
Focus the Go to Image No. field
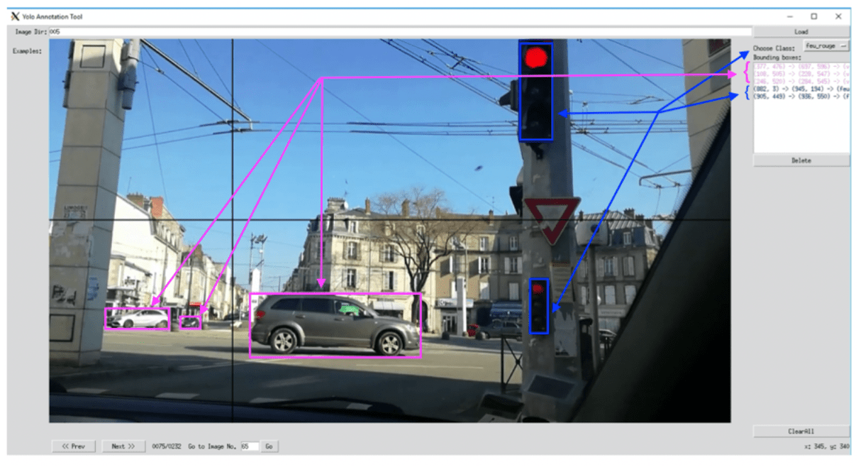coord(249,446)
